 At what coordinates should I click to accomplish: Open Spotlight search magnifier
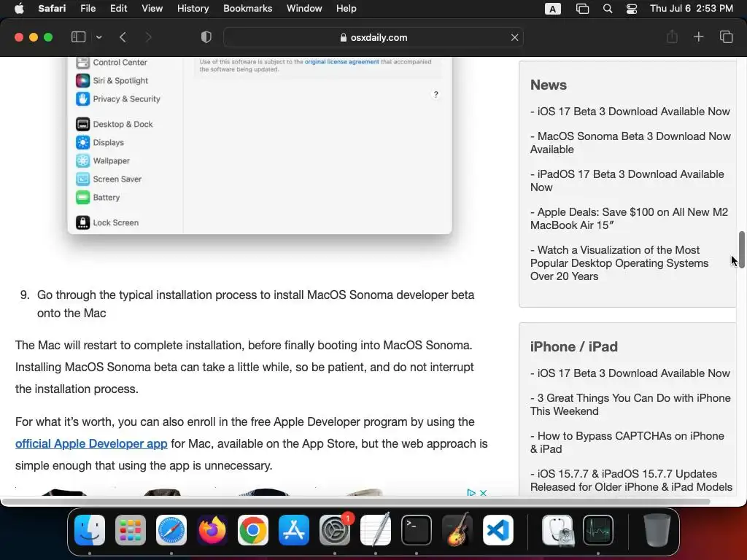(608, 9)
